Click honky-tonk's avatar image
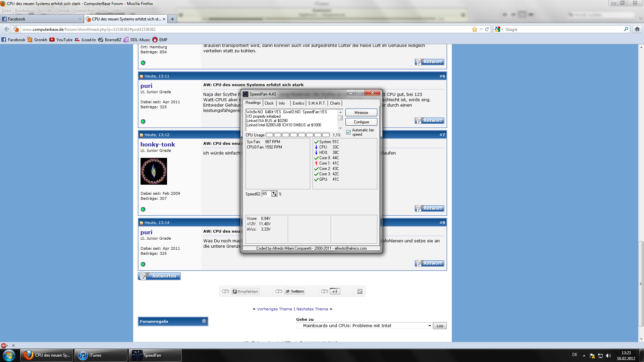This screenshot has height=362, width=644. [154, 171]
